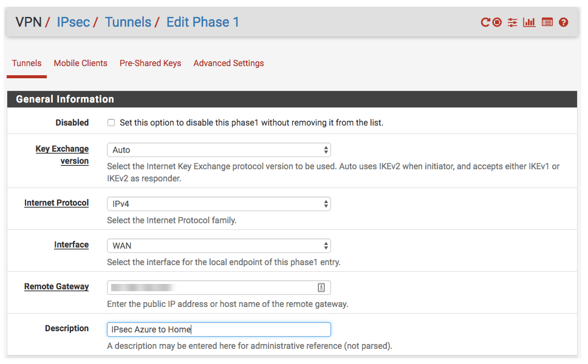Open the related log entries icon
The image size is (588, 364).
click(547, 22)
